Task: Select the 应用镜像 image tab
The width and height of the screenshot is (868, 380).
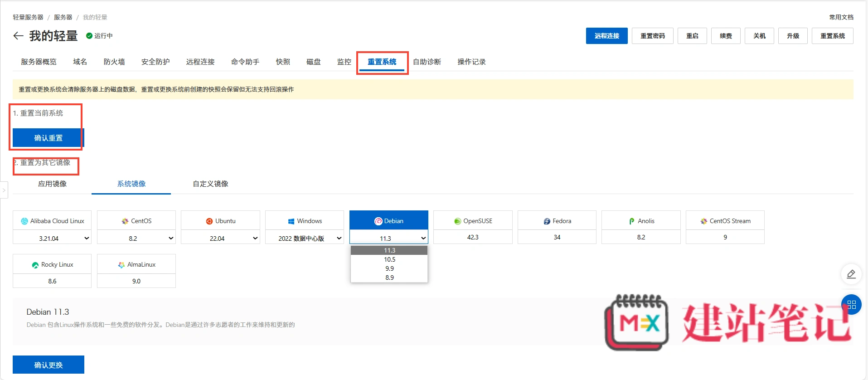Action: (52, 184)
